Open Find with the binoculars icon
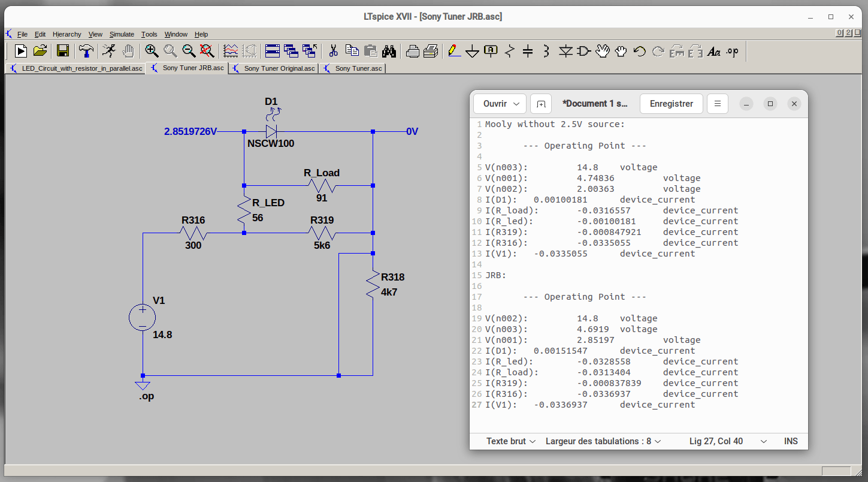 point(389,51)
